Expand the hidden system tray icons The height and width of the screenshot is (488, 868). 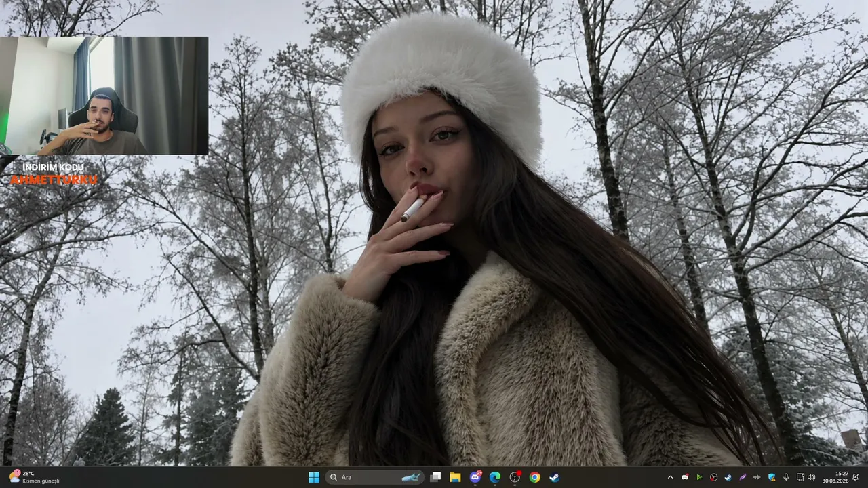point(670,477)
